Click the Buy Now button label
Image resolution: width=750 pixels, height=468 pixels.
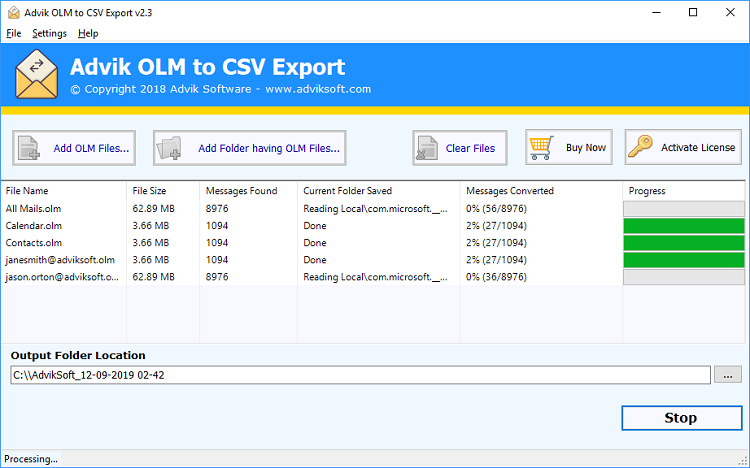(x=586, y=147)
